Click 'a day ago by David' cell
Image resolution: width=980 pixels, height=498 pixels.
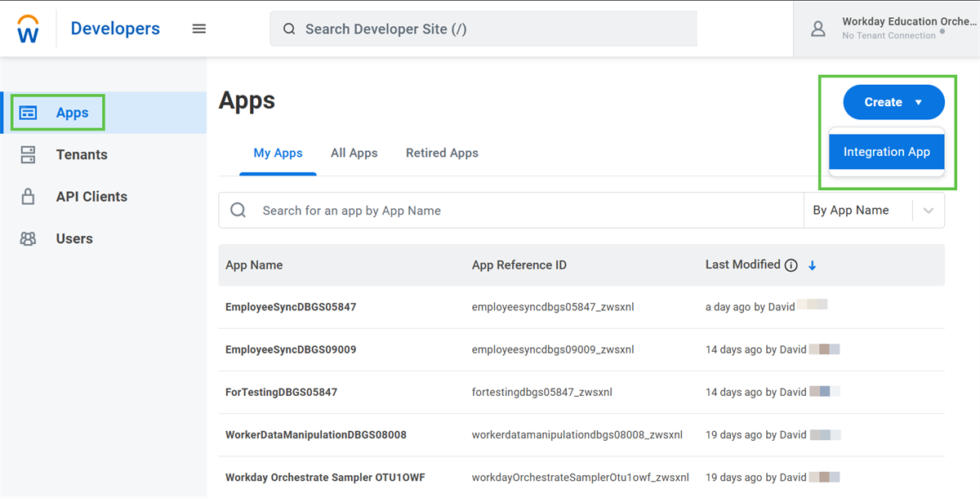click(x=751, y=307)
